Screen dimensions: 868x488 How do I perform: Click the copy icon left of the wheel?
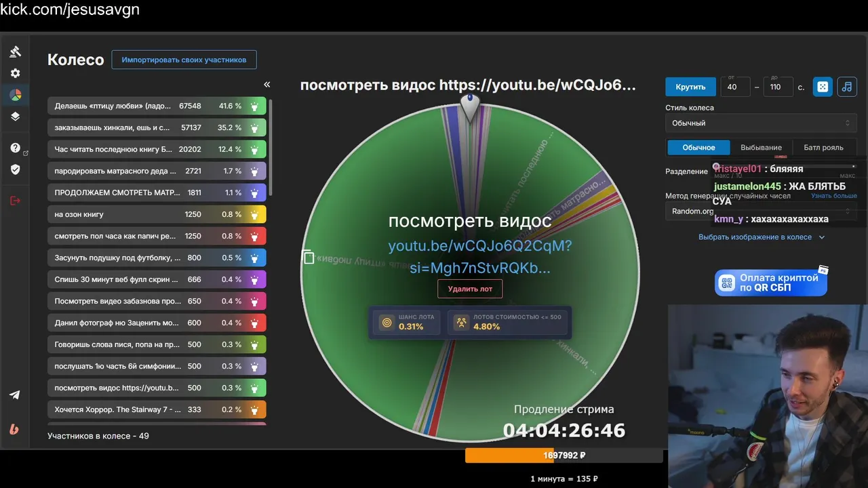[308, 257]
